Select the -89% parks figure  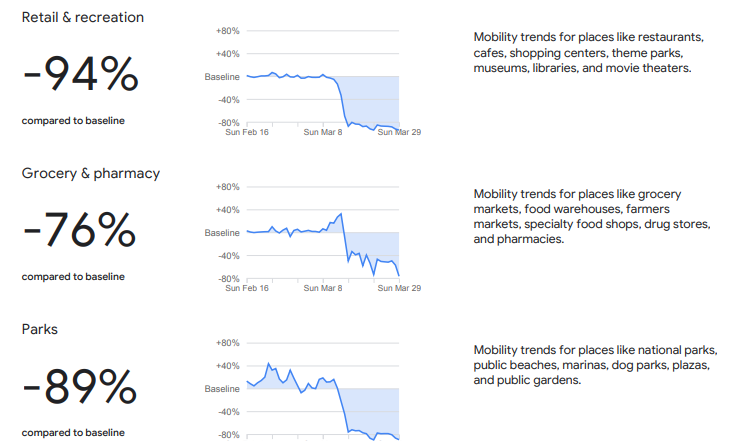(x=80, y=387)
